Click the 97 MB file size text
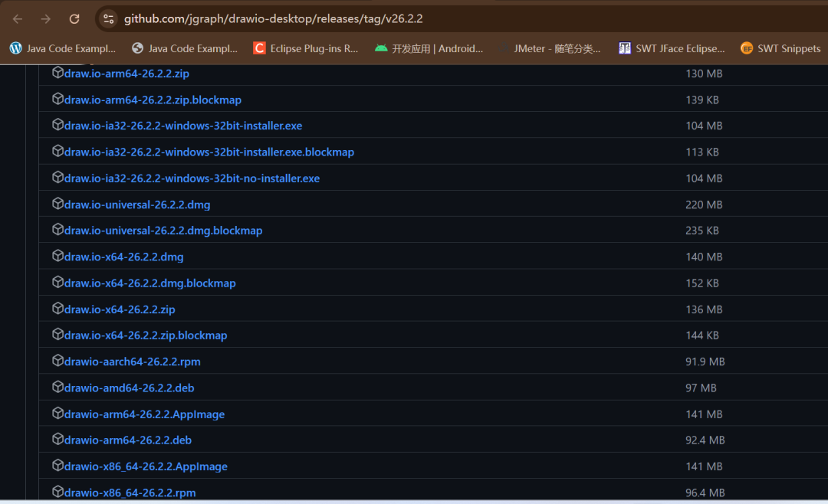The image size is (828, 504). point(701,388)
